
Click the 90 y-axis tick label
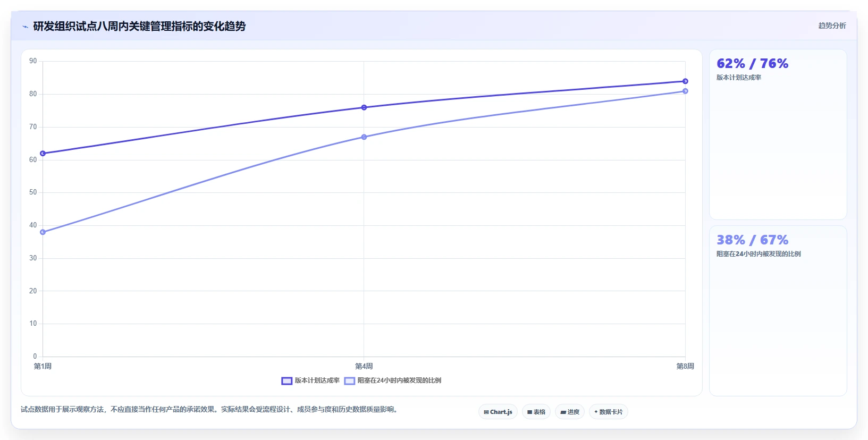click(33, 61)
